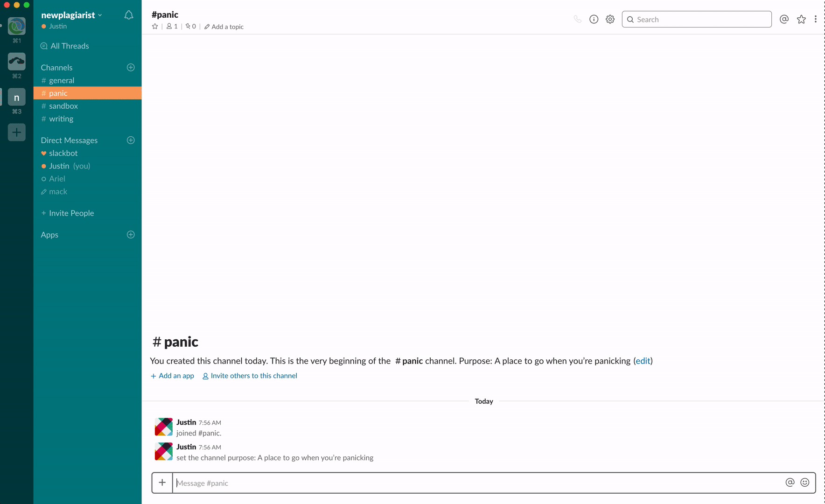Attach a file with message plus button
The width and height of the screenshot is (825, 504).
click(x=162, y=483)
